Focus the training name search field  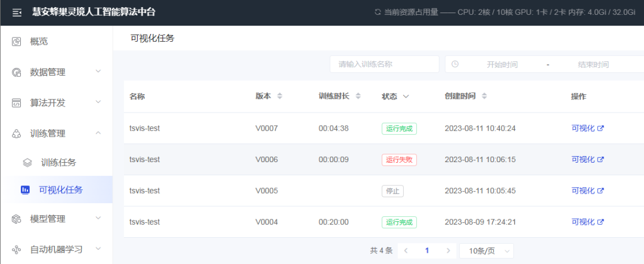click(x=384, y=64)
